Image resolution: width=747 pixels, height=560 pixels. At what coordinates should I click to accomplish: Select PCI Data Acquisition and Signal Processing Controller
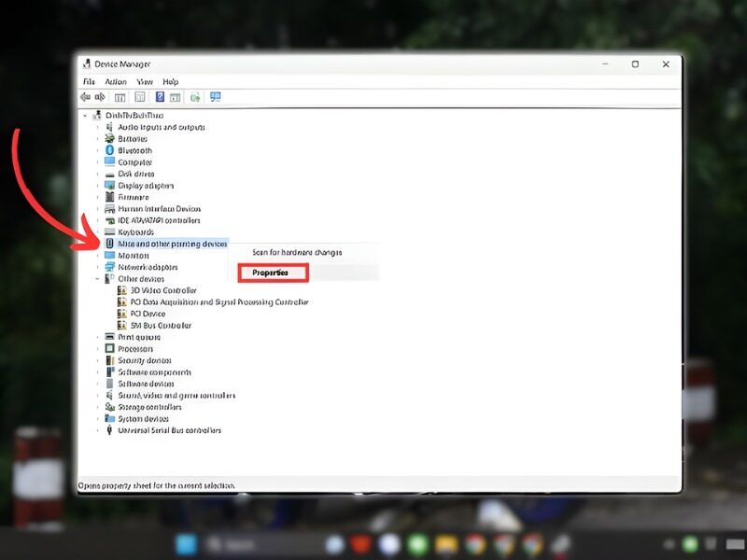(x=218, y=302)
